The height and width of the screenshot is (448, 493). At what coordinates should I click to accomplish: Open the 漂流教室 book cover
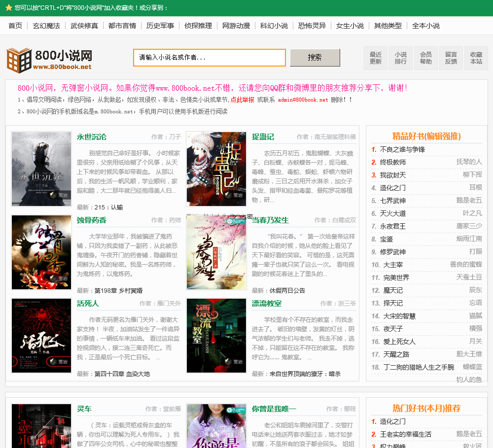pyautogui.click(x=216, y=336)
